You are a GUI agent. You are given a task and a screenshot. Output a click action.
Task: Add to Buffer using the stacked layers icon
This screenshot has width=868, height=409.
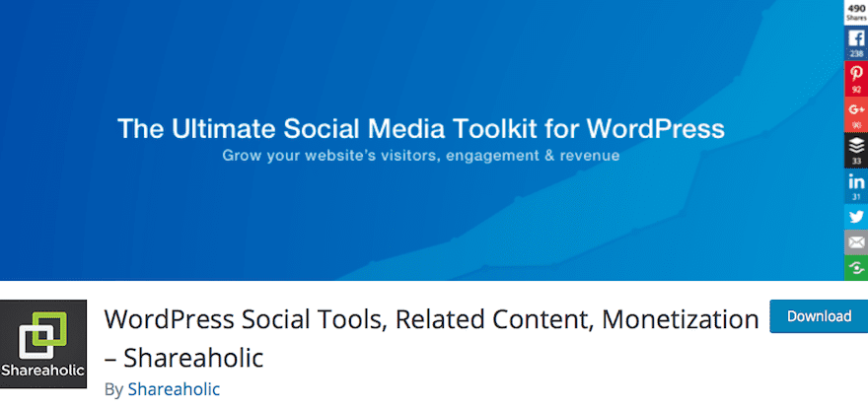856,150
